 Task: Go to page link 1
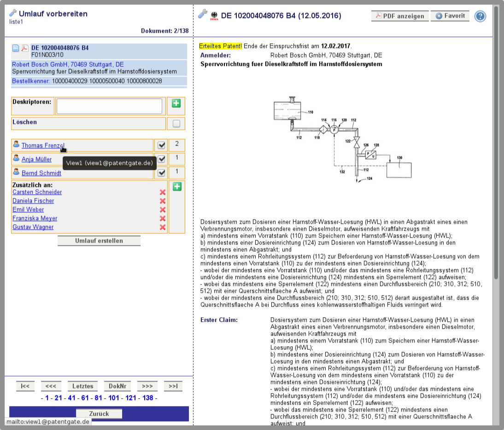(x=47, y=398)
